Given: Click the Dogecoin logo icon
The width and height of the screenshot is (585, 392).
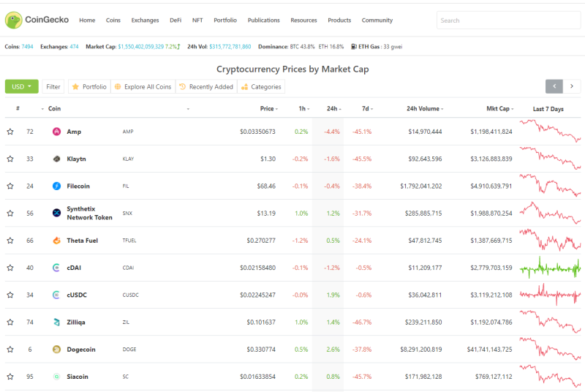Looking at the screenshot, I should [x=56, y=350].
